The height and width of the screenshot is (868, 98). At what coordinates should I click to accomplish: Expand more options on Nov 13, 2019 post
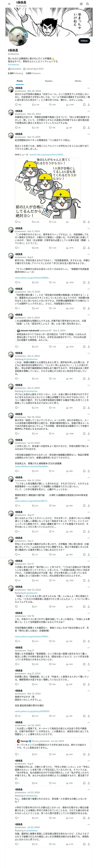coord(89,134)
